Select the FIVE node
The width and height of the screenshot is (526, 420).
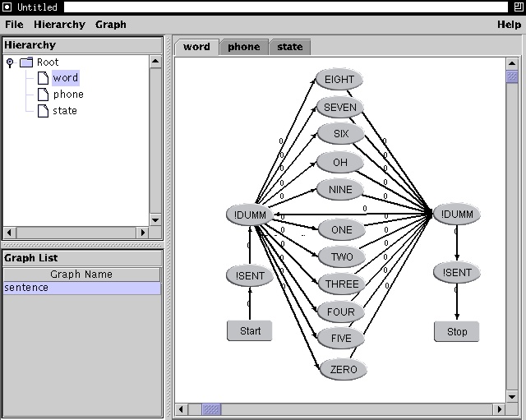(x=341, y=338)
